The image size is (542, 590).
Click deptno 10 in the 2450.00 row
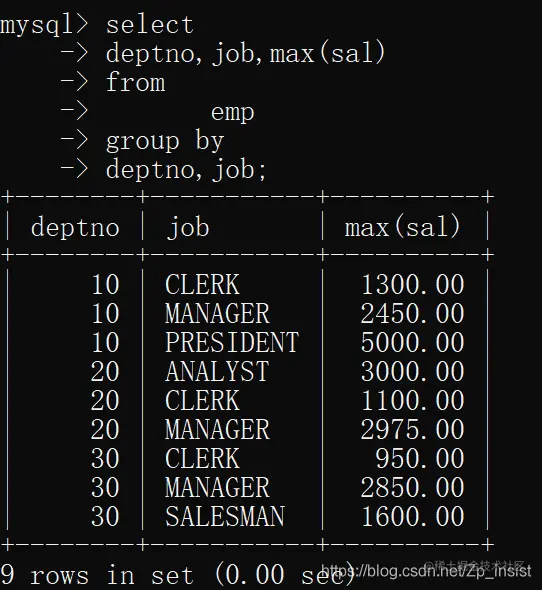point(105,313)
